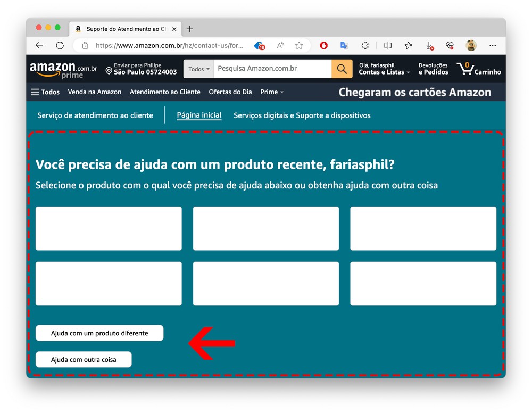Click the Pesquisa Amazon.com.br search field
Viewport: 532px width, 413px height.
click(272, 69)
